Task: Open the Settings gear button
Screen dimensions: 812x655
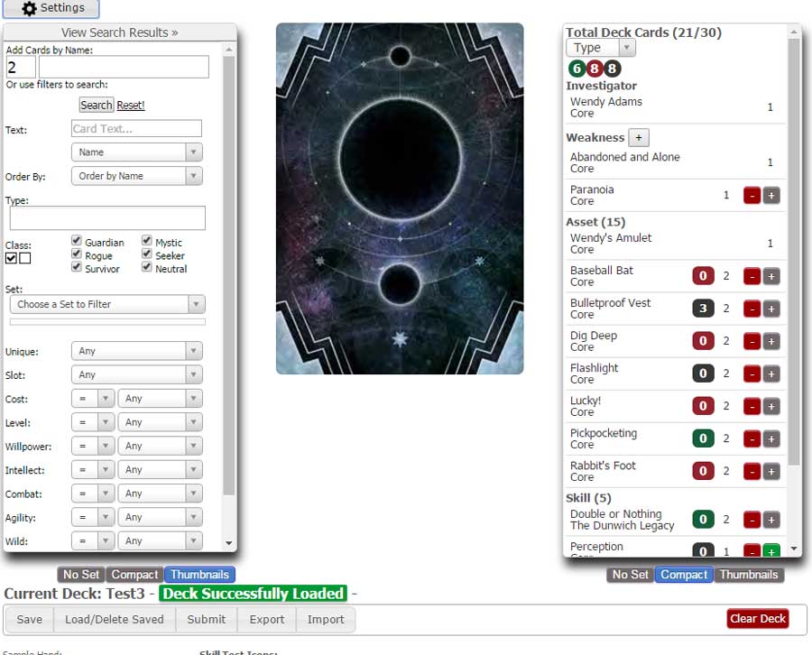Action: [x=51, y=8]
